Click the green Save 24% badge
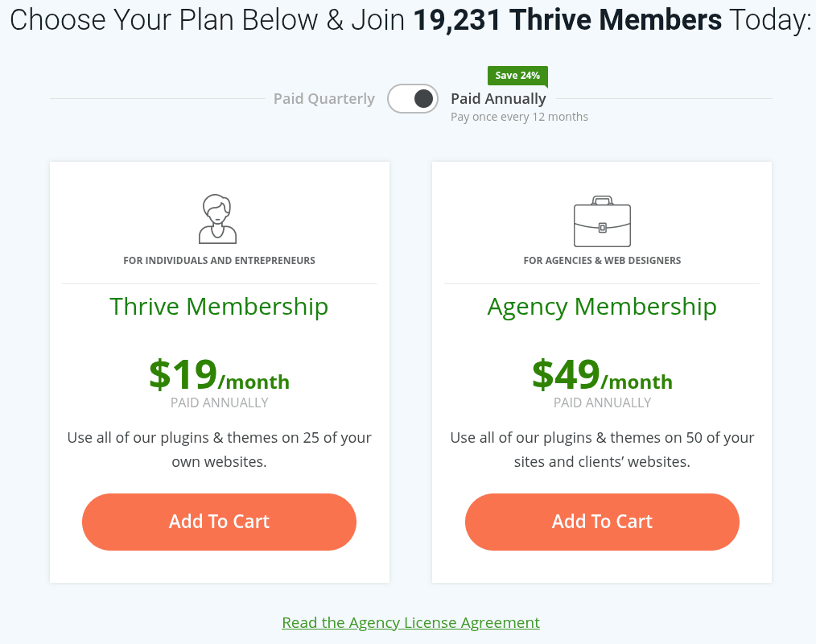The height and width of the screenshot is (644, 816). 517,76
